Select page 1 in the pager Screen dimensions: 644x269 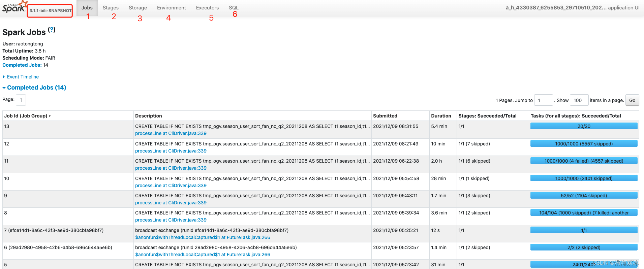pos(21,100)
